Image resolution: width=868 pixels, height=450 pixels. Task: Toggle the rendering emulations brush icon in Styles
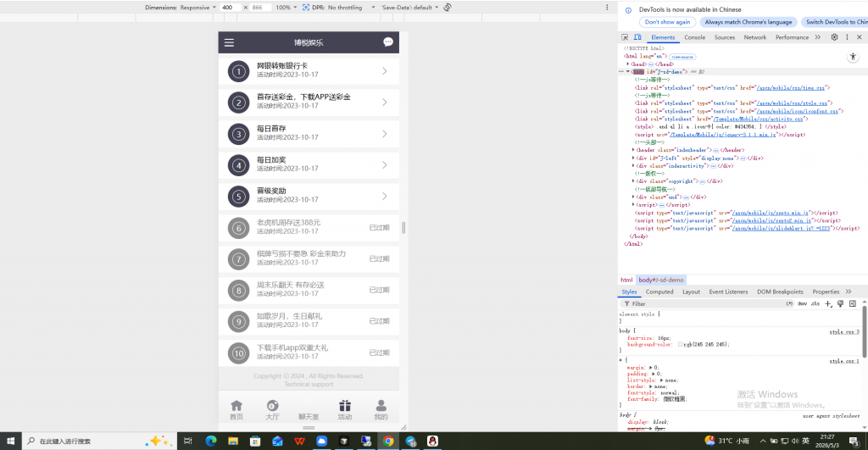[x=840, y=303]
